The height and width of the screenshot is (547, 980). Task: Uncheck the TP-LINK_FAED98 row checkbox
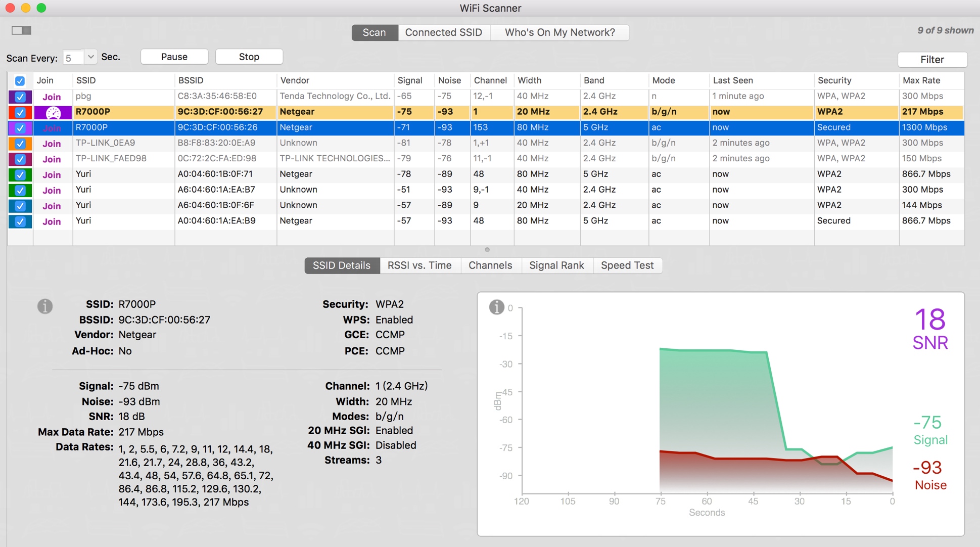20,159
